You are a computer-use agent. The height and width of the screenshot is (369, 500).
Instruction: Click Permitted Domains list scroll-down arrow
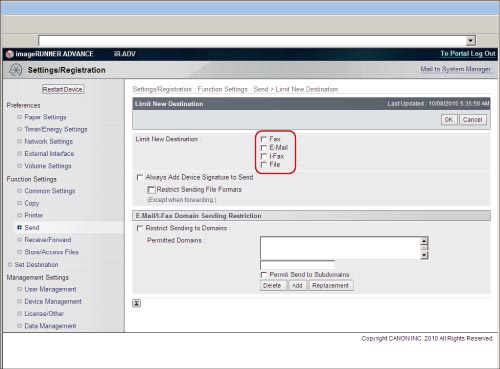pos(424,255)
